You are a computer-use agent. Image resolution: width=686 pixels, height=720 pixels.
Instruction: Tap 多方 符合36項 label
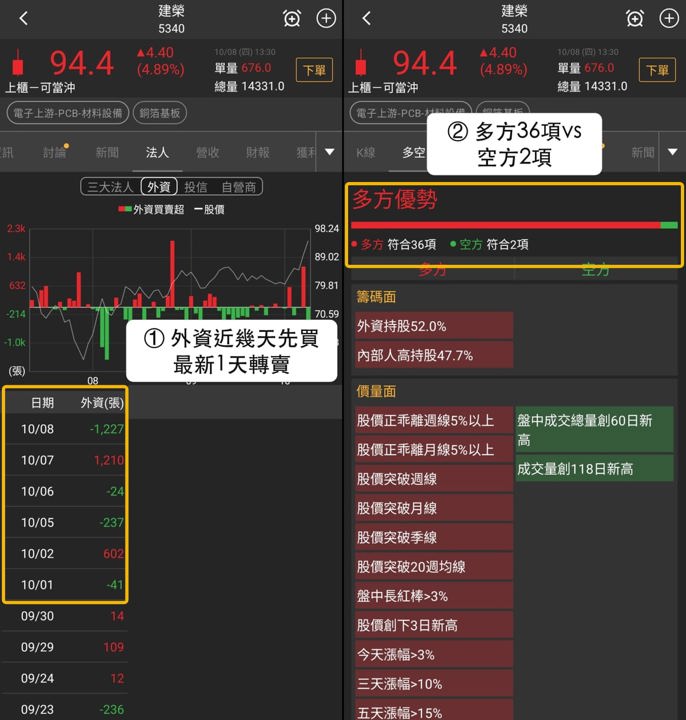pyautogui.click(x=394, y=244)
